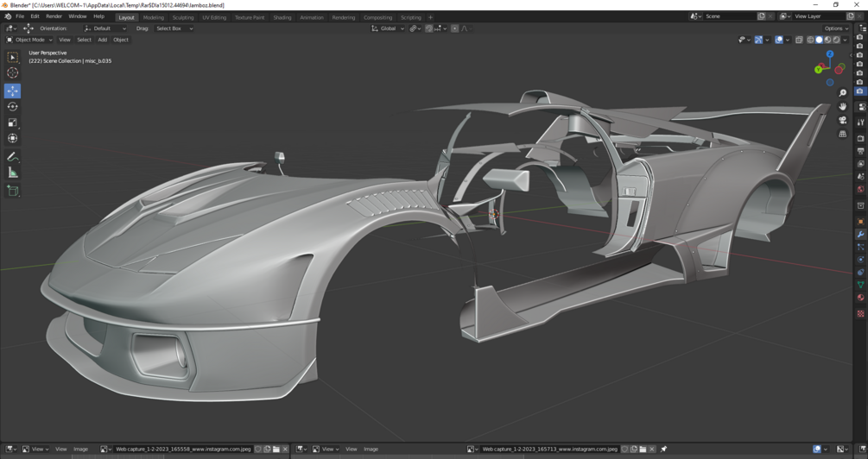Switch to Sculpting workspace tab

[183, 17]
